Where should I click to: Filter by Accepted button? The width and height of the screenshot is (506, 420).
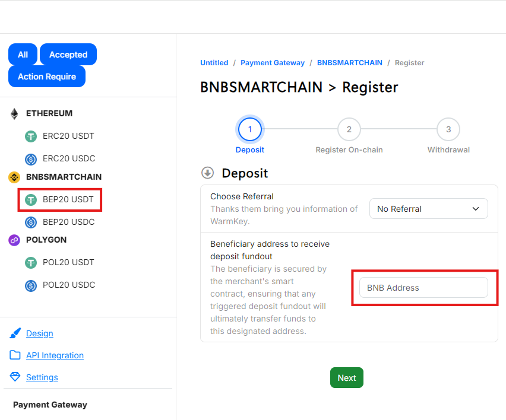[x=68, y=55]
